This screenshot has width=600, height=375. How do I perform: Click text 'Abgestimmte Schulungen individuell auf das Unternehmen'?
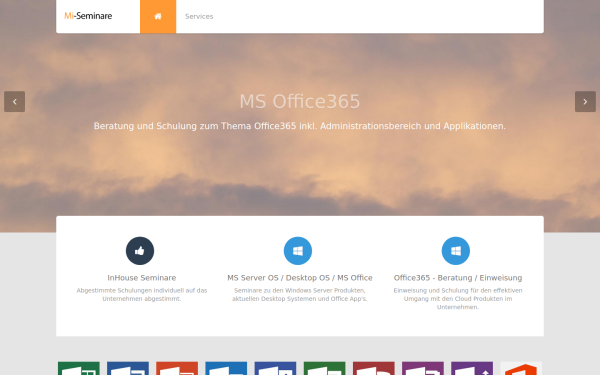click(142, 295)
